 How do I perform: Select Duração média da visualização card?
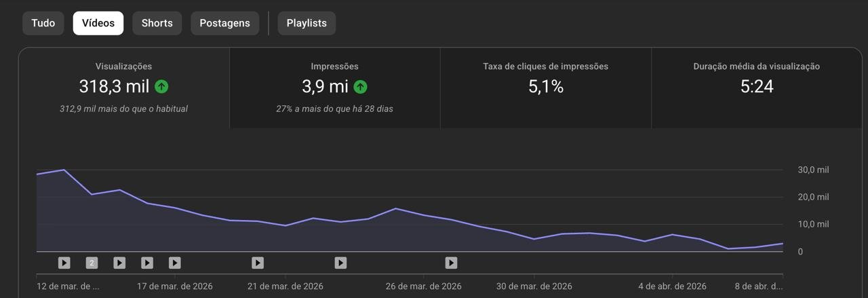[756, 87]
